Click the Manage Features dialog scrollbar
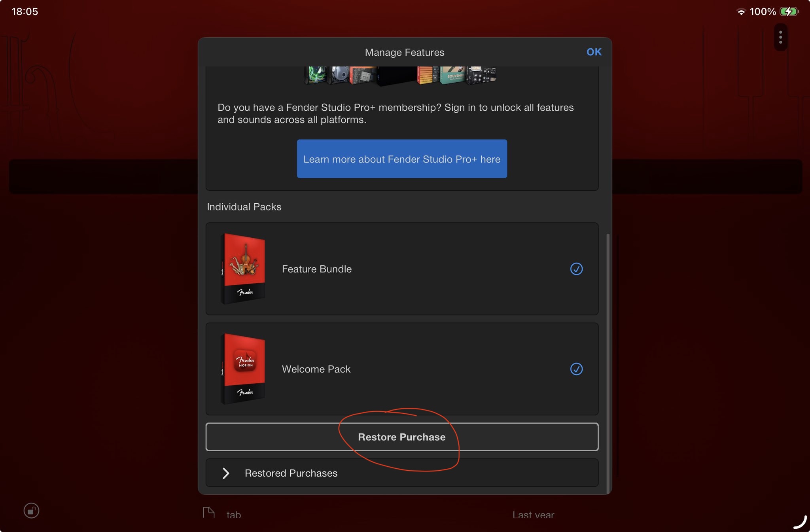This screenshot has width=810, height=532. click(608, 363)
